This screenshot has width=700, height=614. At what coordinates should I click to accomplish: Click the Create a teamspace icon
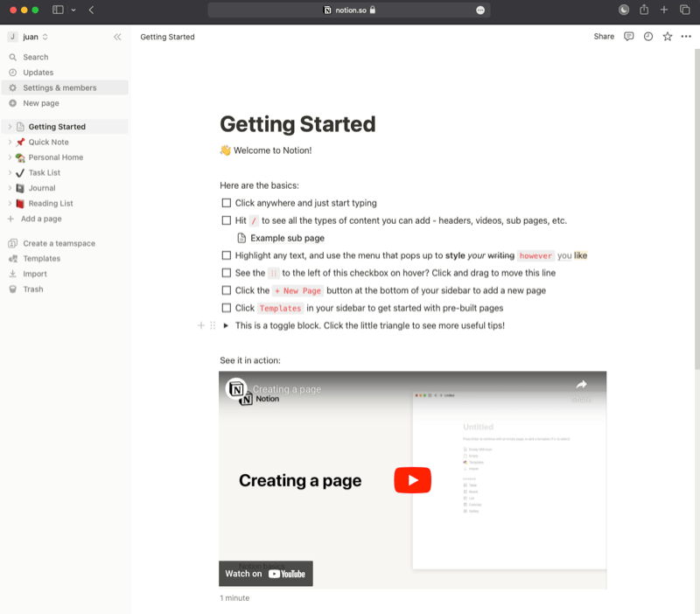tap(13, 243)
